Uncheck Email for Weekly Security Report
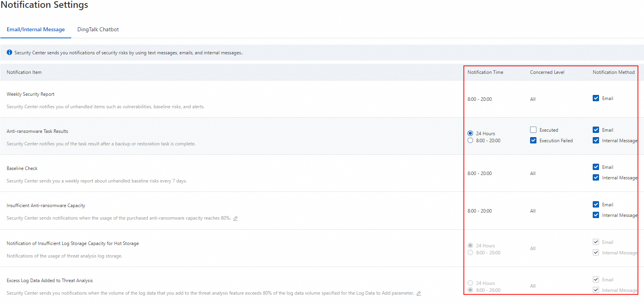 pos(596,98)
